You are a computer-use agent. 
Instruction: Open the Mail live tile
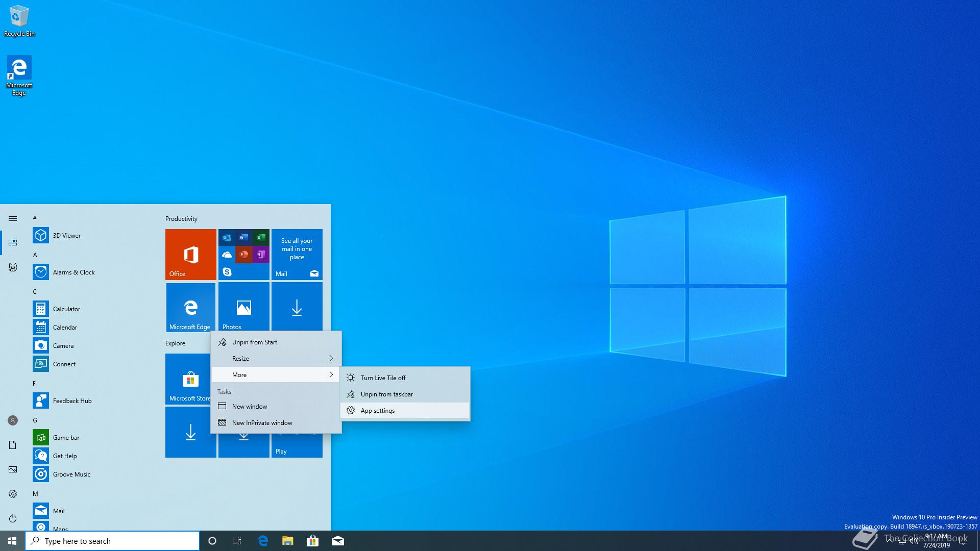tap(297, 255)
